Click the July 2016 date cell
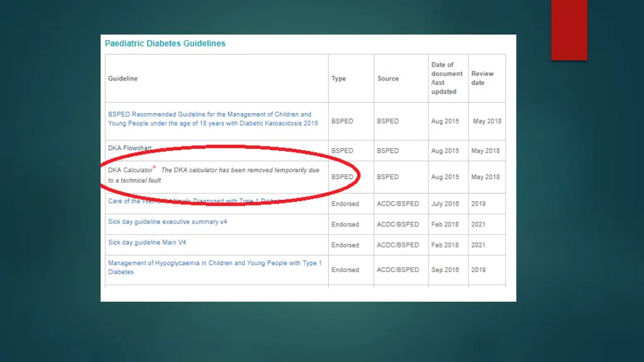The width and height of the screenshot is (644, 362). tap(445, 204)
